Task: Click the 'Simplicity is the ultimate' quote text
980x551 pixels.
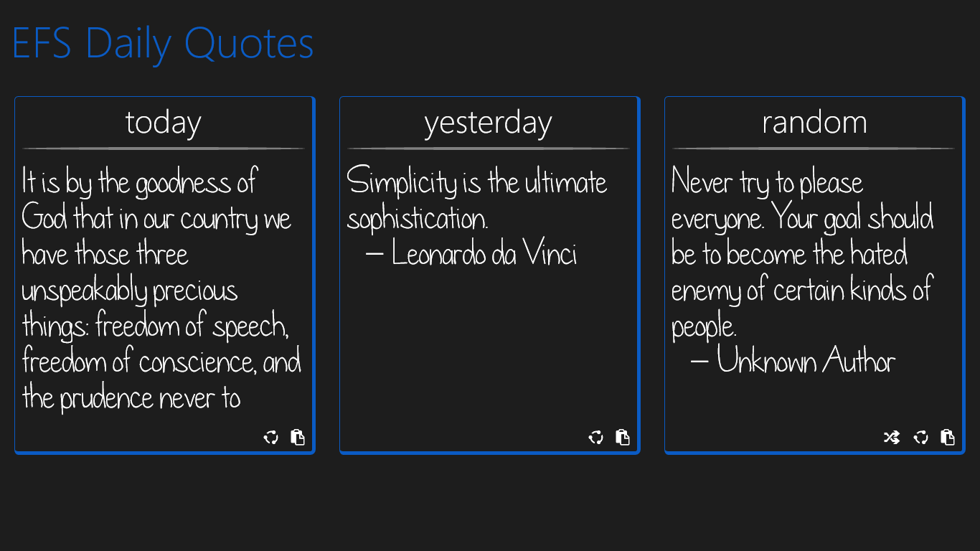Action: coord(477,183)
